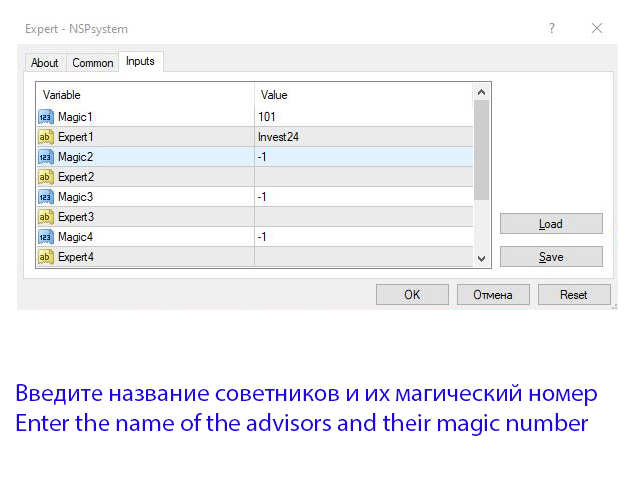This screenshot has height=480, width=640.
Task: Click the Variable column header
Action: tap(145, 95)
